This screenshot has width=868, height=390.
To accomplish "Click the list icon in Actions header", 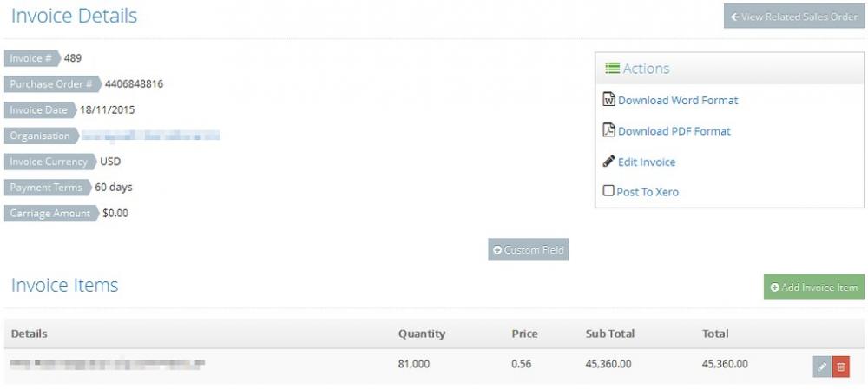I will [612, 68].
